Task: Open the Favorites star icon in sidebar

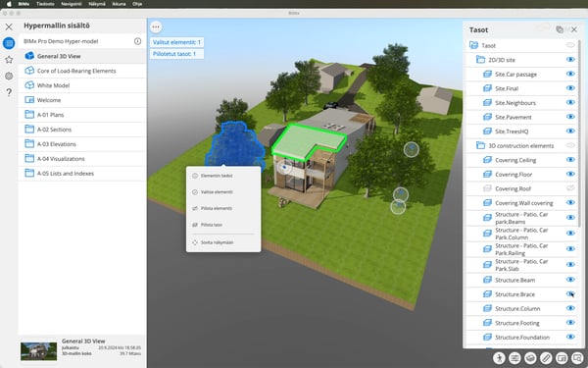Action: [9, 59]
